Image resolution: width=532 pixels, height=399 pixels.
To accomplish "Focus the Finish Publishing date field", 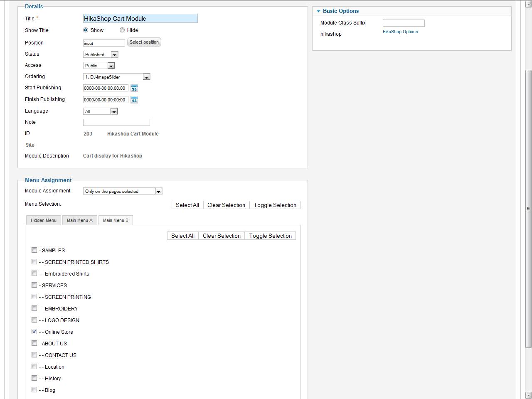I will [x=106, y=100].
